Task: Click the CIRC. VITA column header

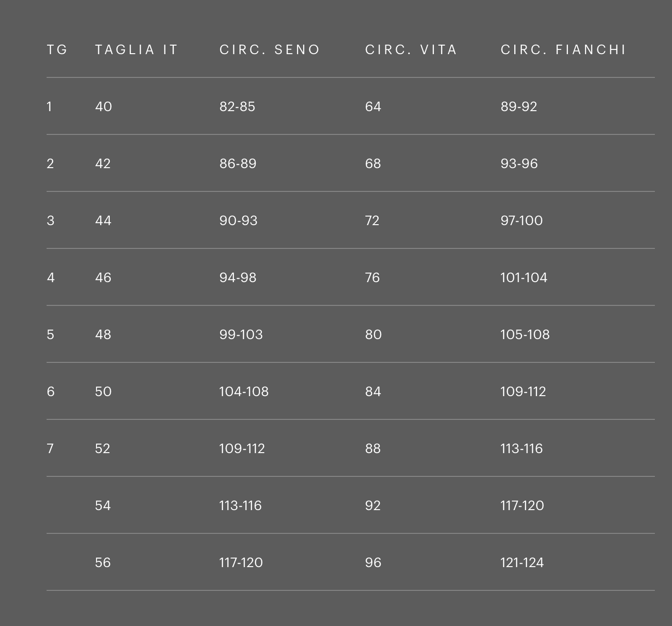Action: click(x=411, y=49)
